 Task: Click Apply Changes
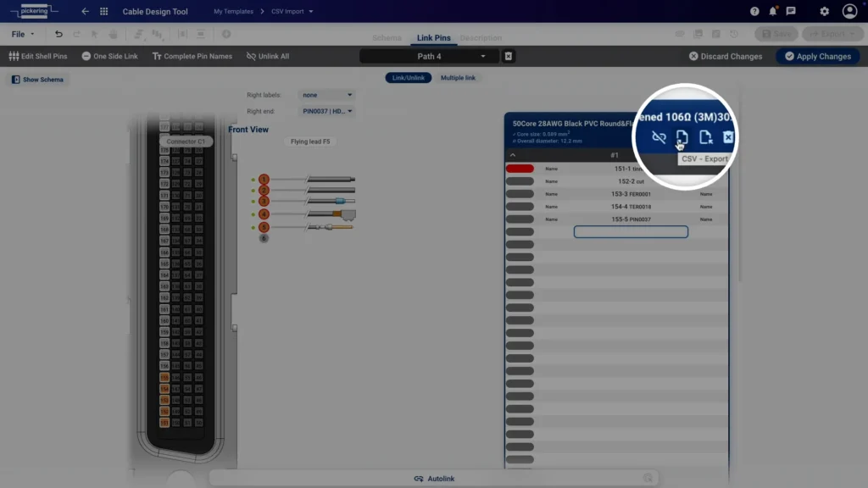coord(818,56)
